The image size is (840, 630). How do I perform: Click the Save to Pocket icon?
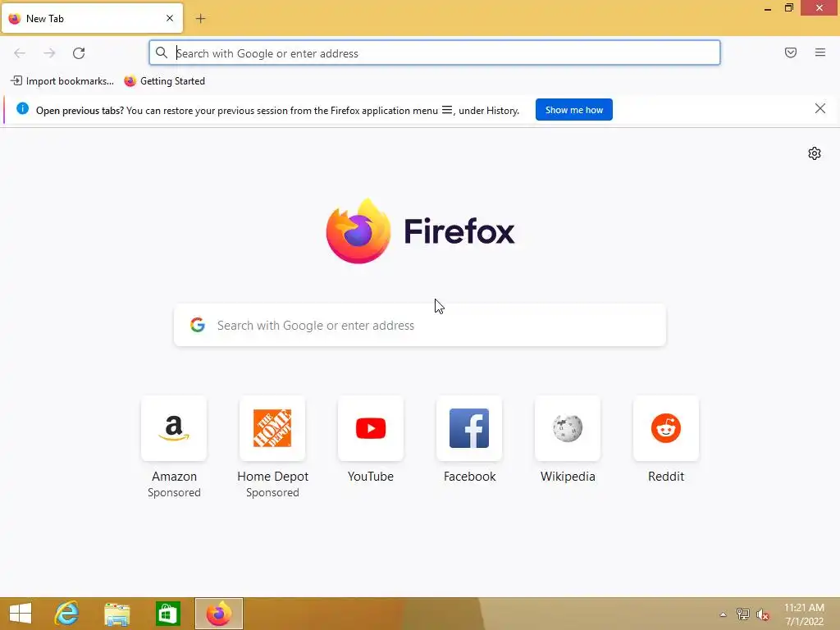pyautogui.click(x=790, y=52)
